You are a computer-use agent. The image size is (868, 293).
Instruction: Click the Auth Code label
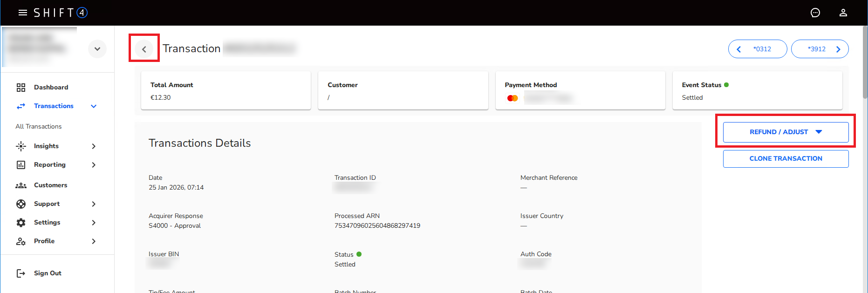click(x=536, y=254)
